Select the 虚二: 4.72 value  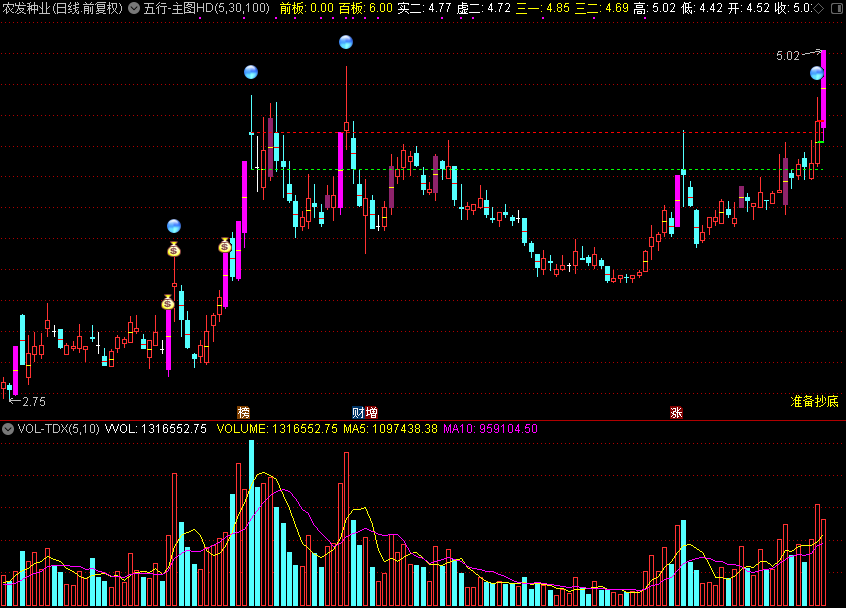point(483,8)
